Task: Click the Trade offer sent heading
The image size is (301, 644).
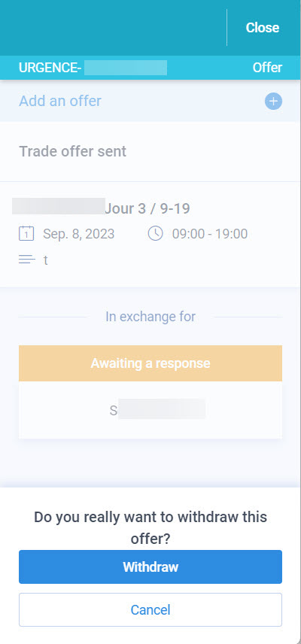Action: click(73, 151)
